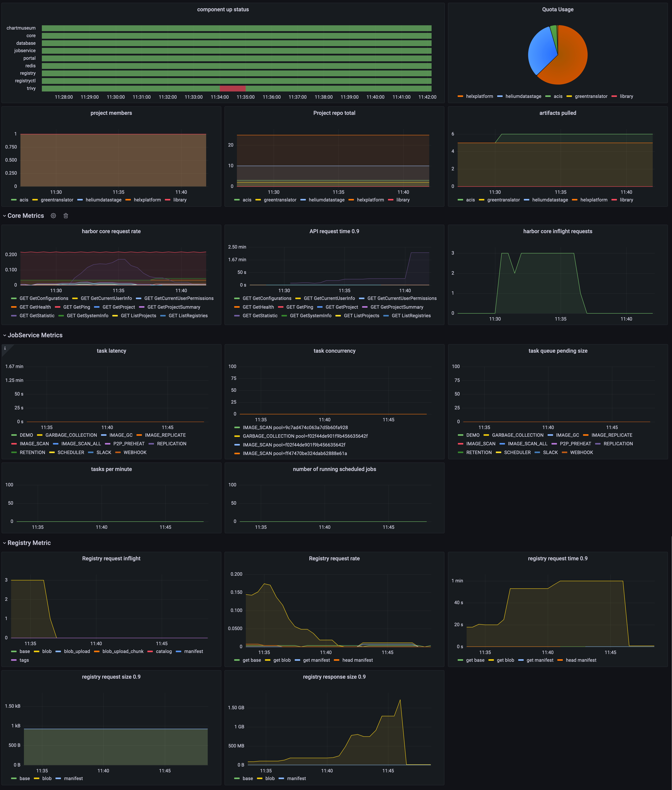Click acis color swatch in Quota Usage legend

(x=548, y=96)
